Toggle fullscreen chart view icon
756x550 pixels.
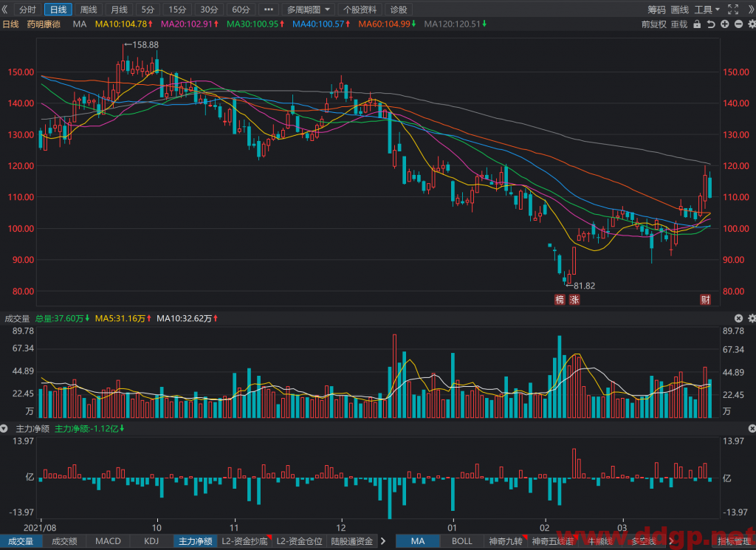tap(733, 9)
